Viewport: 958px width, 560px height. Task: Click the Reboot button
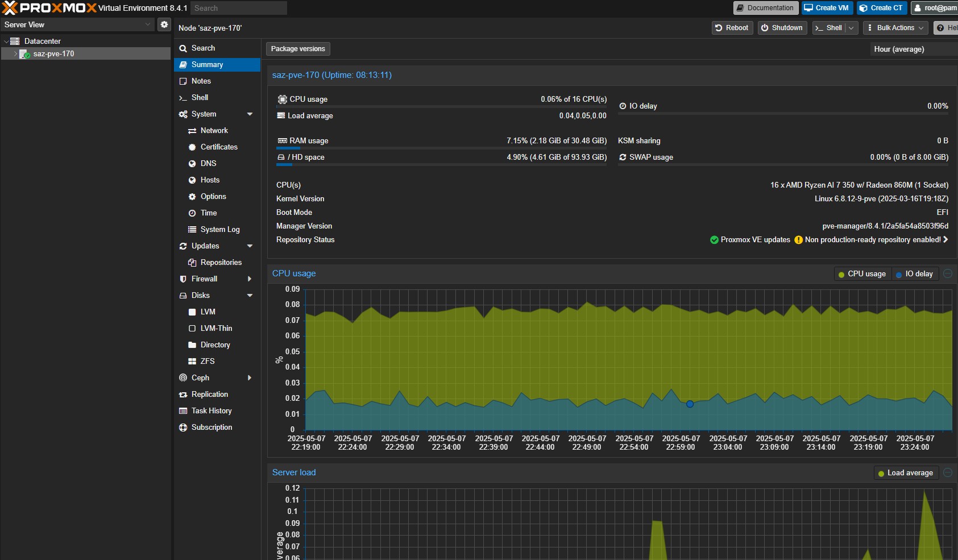click(732, 28)
